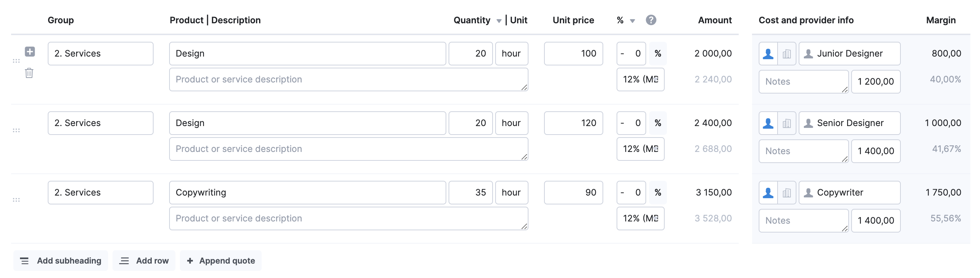Click the Add row button

(144, 261)
